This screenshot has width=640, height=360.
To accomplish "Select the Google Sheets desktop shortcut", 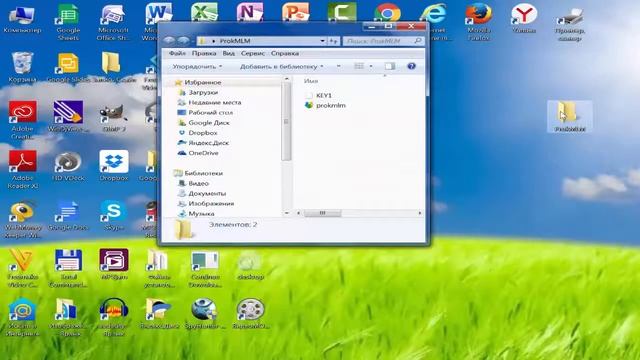I will tap(68, 22).
